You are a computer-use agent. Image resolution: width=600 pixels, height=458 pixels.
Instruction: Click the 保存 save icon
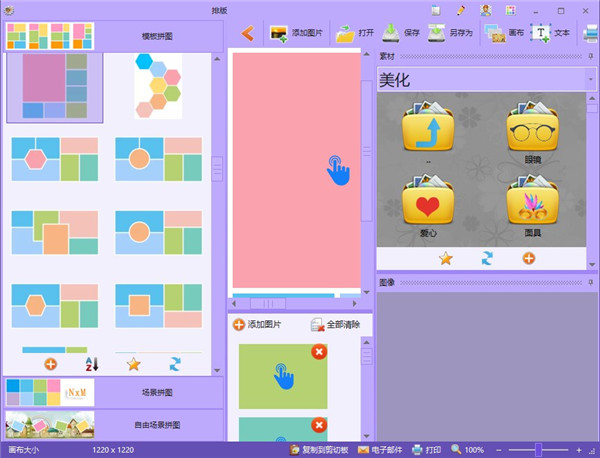[402, 33]
